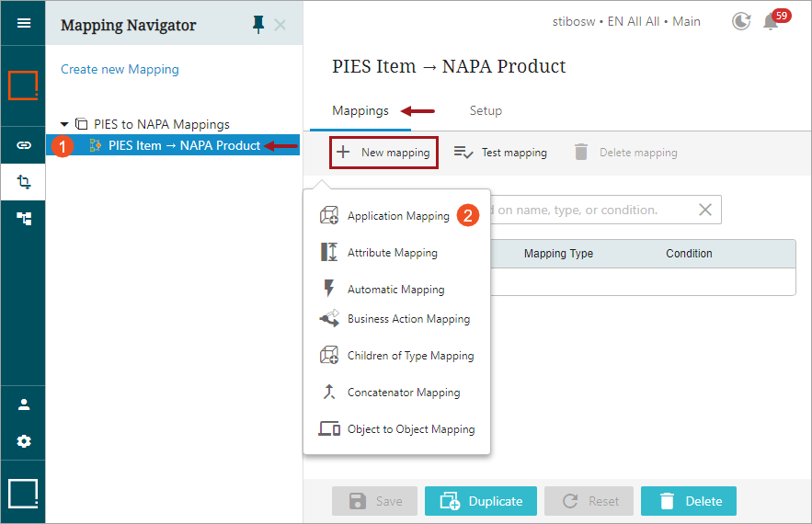Click the link icon in the left sidebar
This screenshot has width=812, height=524.
click(x=23, y=145)
